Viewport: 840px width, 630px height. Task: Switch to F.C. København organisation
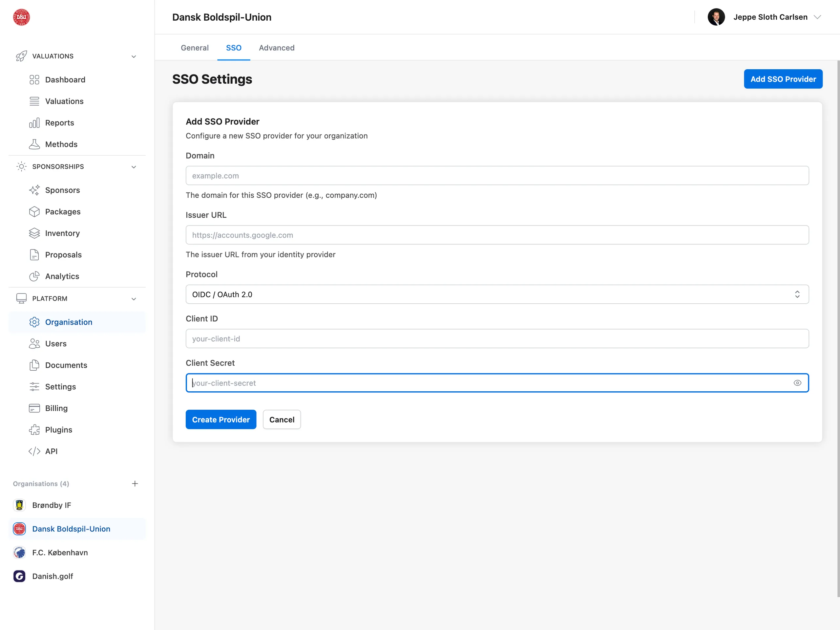click(77, 553)
